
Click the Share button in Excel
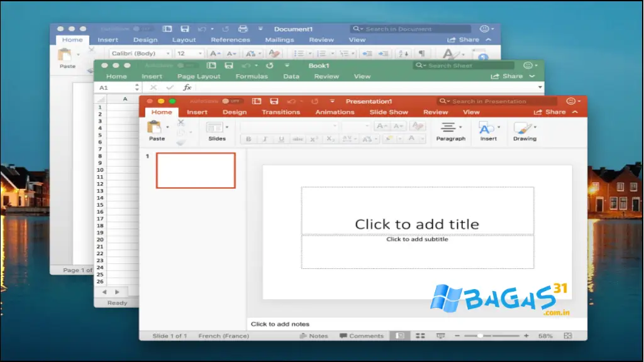pos(513,76)
